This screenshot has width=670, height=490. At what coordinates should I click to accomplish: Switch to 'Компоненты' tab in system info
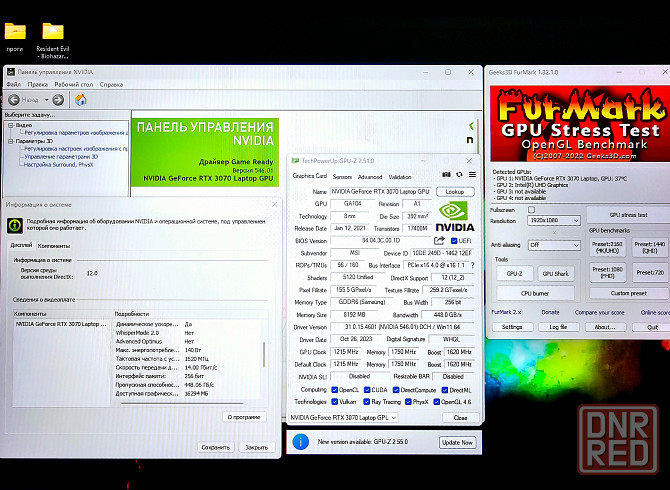tap(54, 246)
